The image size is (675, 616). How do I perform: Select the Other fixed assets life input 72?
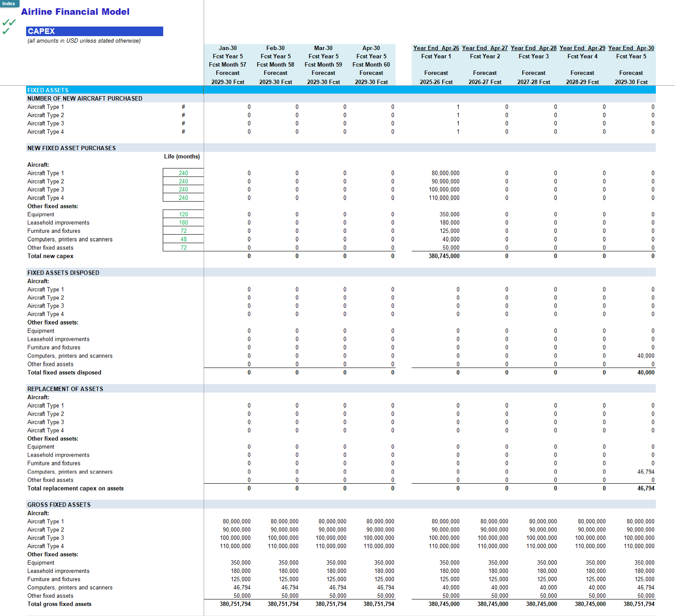click(183, 247)
